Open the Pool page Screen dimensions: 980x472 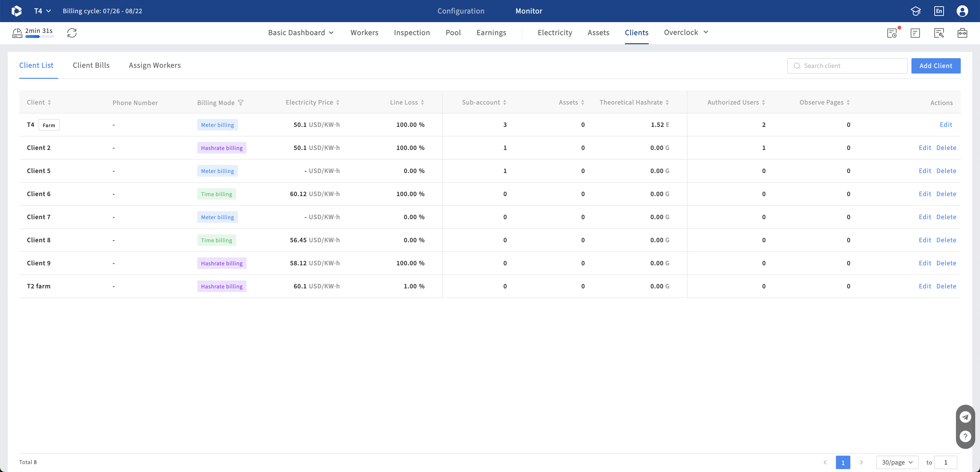[453, 33]
